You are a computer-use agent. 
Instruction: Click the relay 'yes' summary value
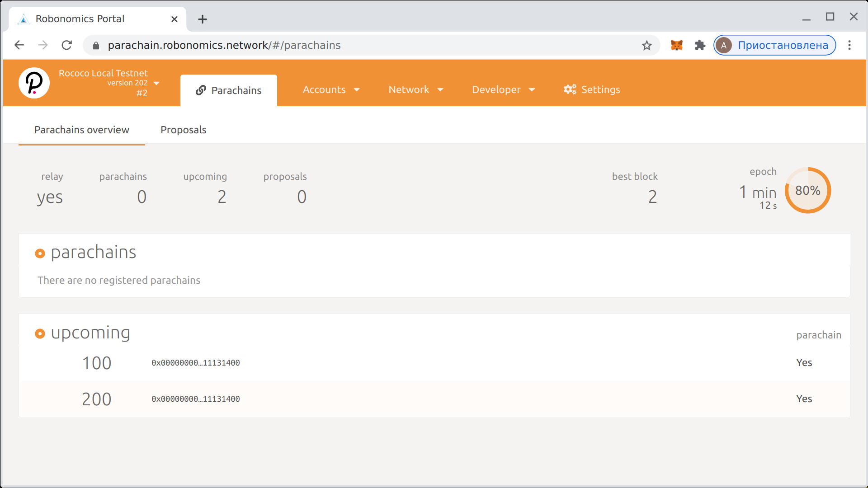pos(50,197)
